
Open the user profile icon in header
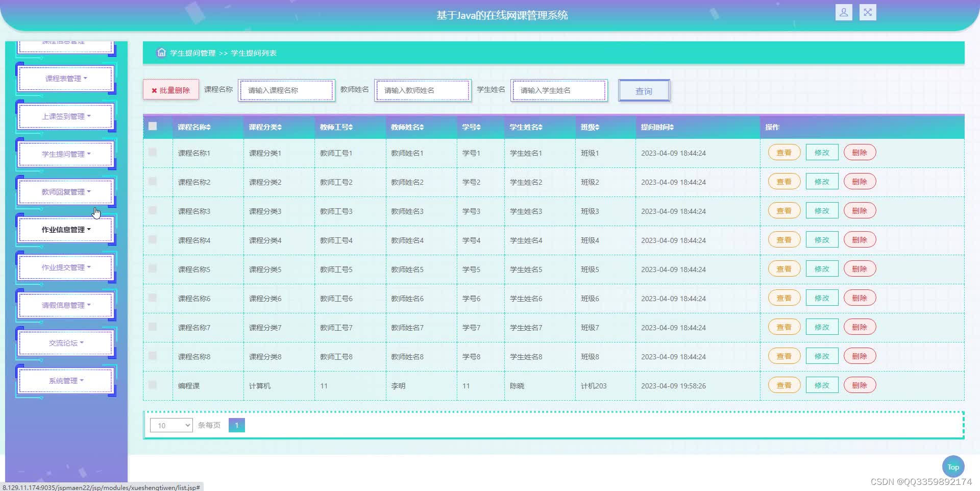click(844, 12)
